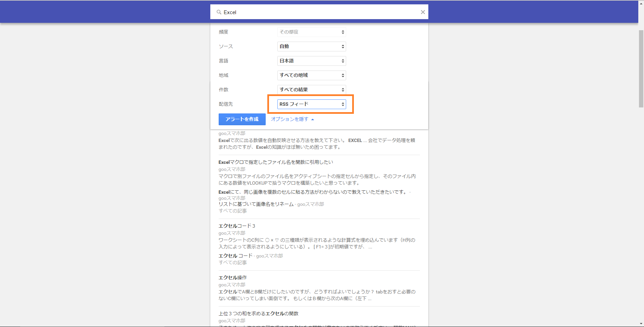Click the vertical scrollbar thumb

(641, 69)
